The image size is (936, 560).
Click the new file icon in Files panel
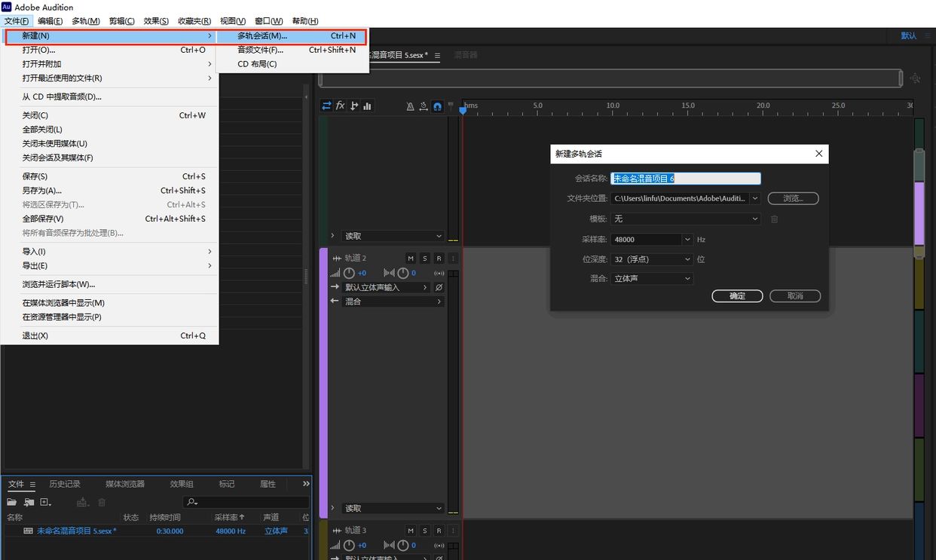[45, 502]
